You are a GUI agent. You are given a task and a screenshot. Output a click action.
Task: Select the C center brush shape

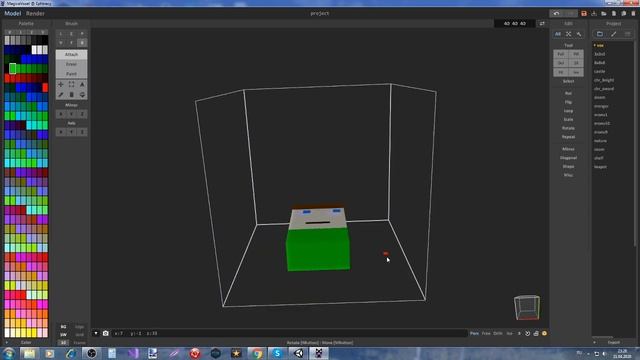pos(71,34)
